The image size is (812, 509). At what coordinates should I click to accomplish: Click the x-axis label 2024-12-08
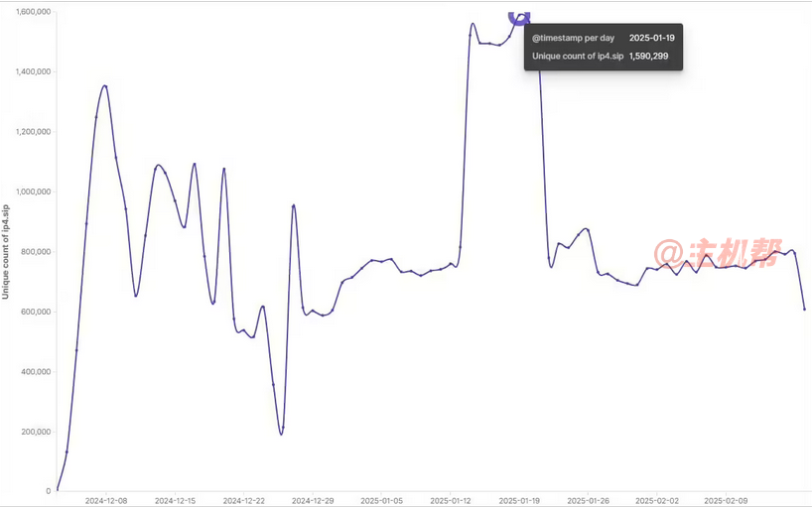click(x=105, y=501)
